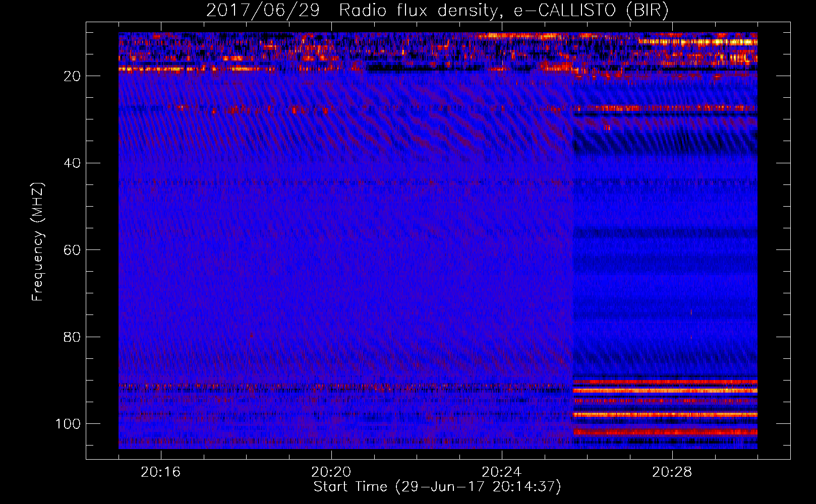Click the plot title 'Radio flux density, e-CALLISTO (BIR)'

(x=504, y=10)
